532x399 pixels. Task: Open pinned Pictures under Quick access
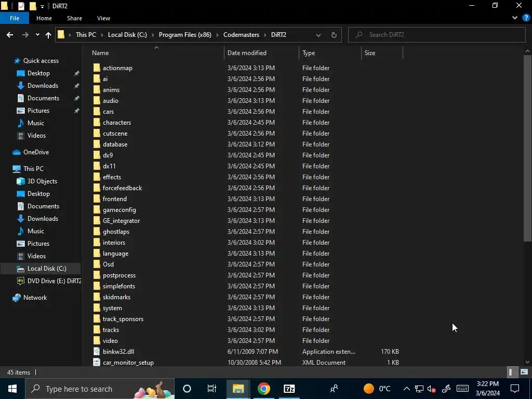(x=38, y=111)
